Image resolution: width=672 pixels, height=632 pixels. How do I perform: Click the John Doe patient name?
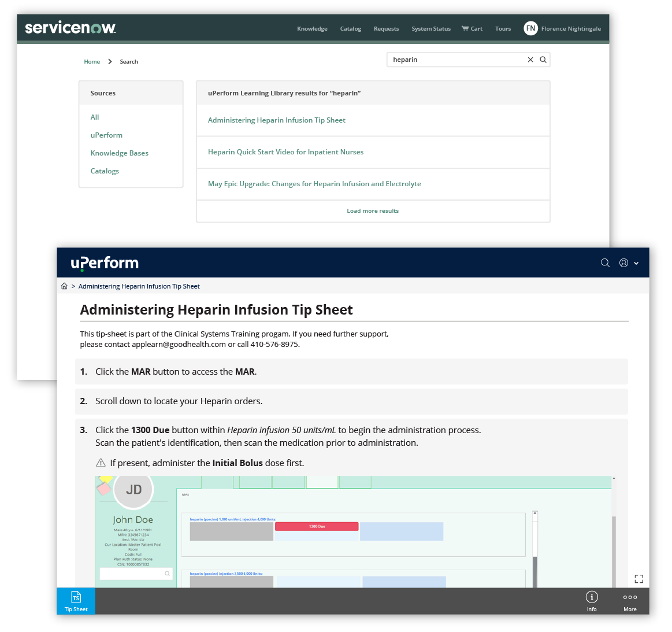pyautogui.click(x=133, y=520)
